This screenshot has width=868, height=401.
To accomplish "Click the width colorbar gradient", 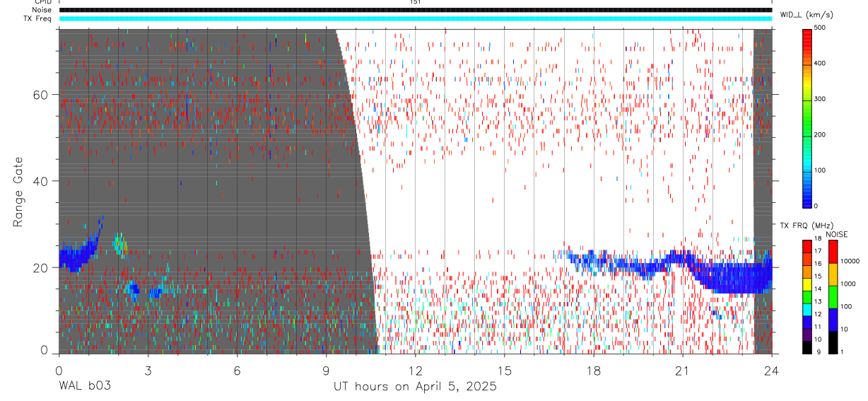I will click(807, 117).
